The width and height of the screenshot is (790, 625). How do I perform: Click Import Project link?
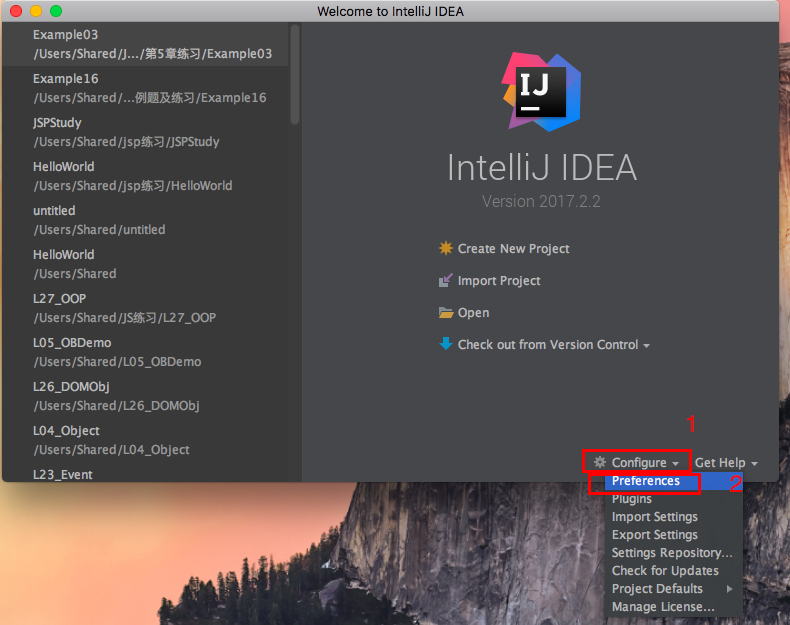499,281
